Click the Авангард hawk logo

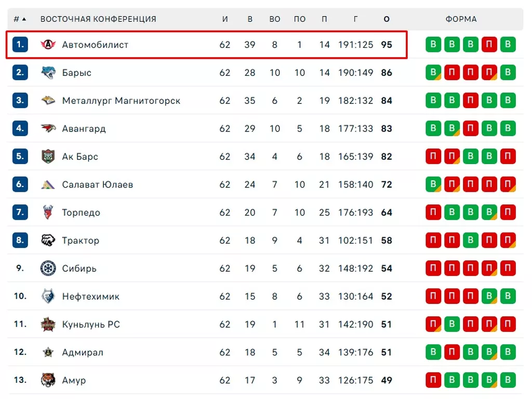[48, 129]
